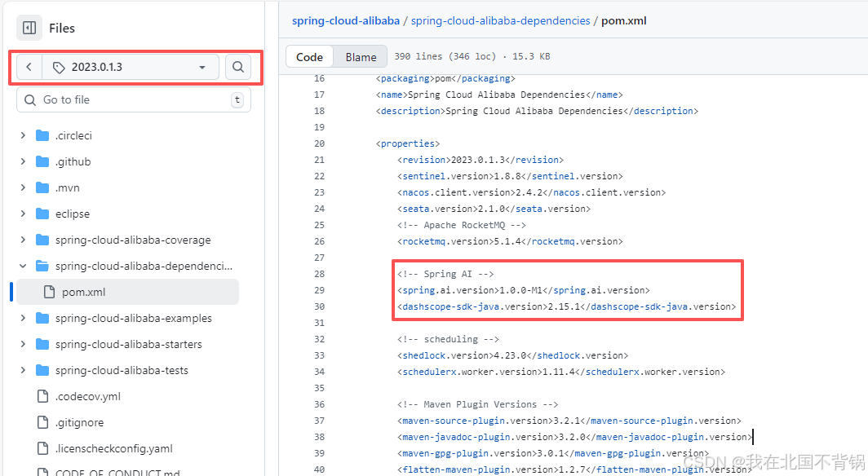Image resolution: width=868 pixels, height=476 pixels.
Task: Click the tag icon in version selector
Action: 58,68
